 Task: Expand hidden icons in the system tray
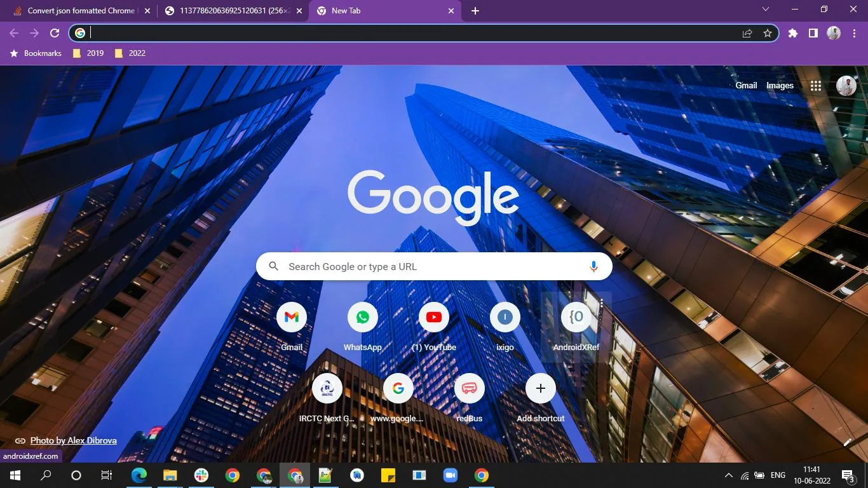pyautogui.click(x=728, y=475)
